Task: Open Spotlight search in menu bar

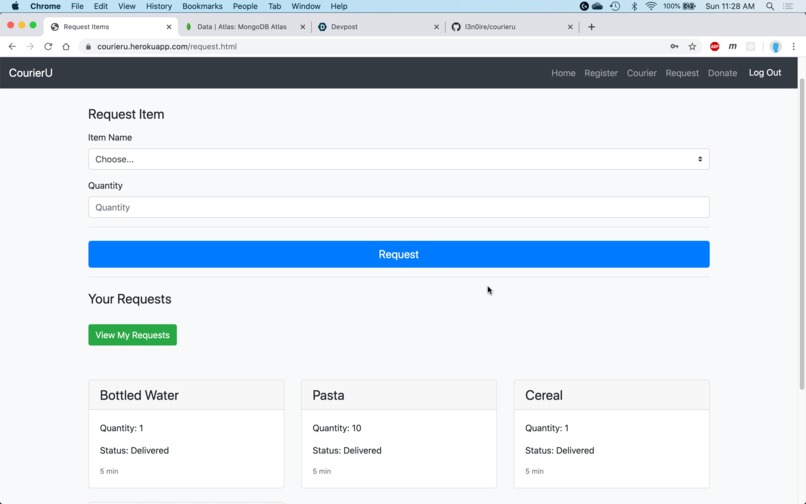Action: pos(770,6)
